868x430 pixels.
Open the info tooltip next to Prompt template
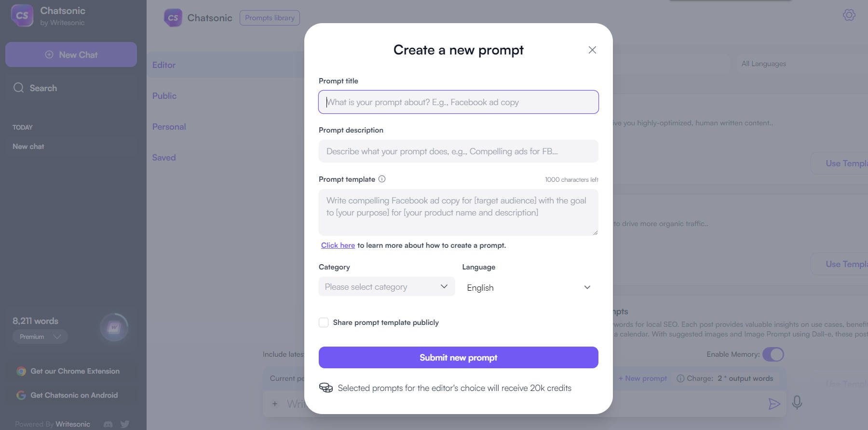381,179
